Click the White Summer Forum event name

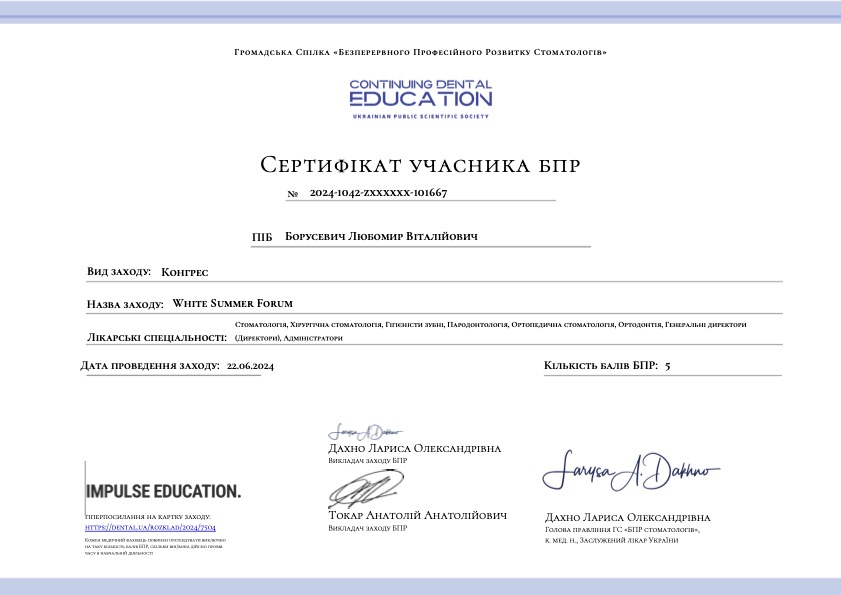click(x=233, y=301)
